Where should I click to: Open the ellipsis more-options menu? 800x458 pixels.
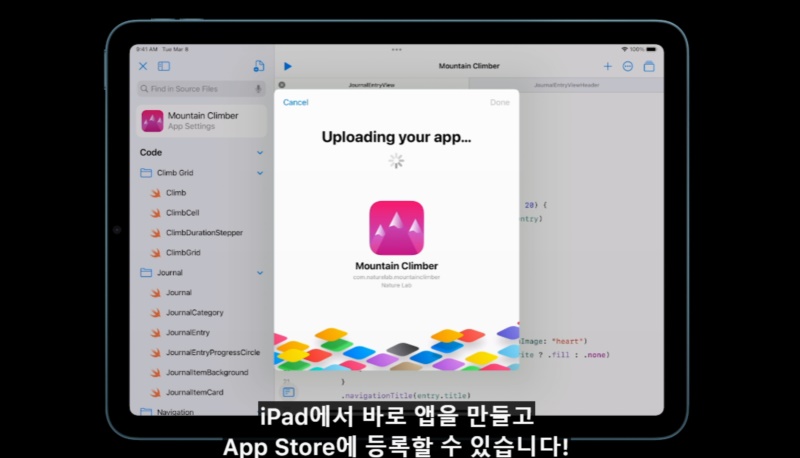(628, 66)
